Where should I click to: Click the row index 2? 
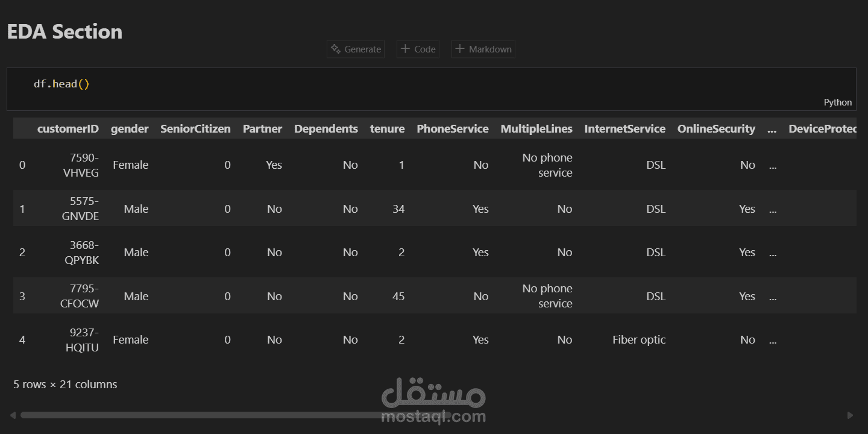click(22, 253)
